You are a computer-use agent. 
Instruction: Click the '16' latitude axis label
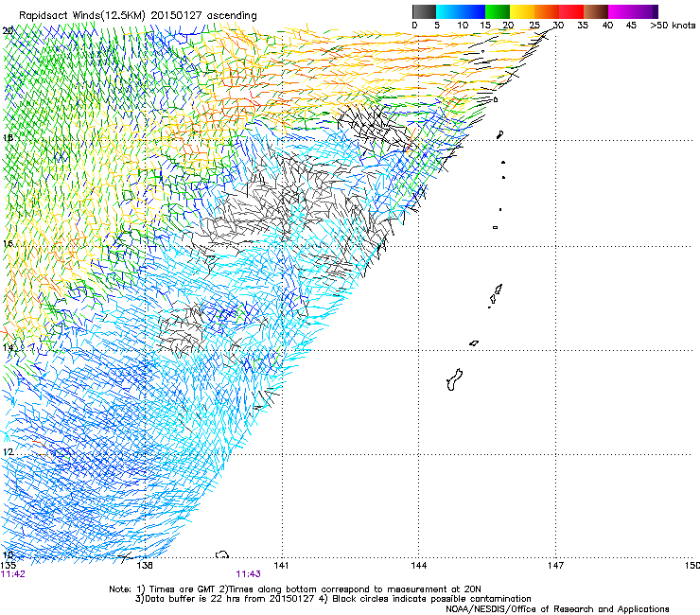coord(8,244)
